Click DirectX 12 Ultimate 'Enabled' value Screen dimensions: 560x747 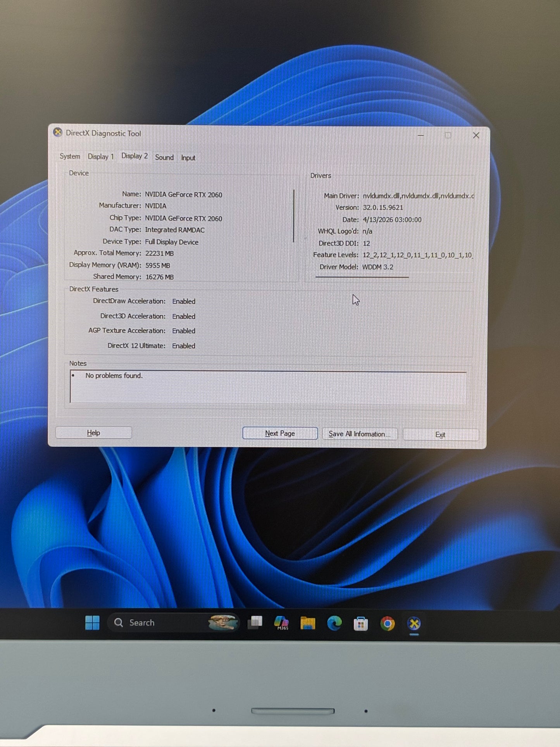pyautogui.click(x=184, y=346)
